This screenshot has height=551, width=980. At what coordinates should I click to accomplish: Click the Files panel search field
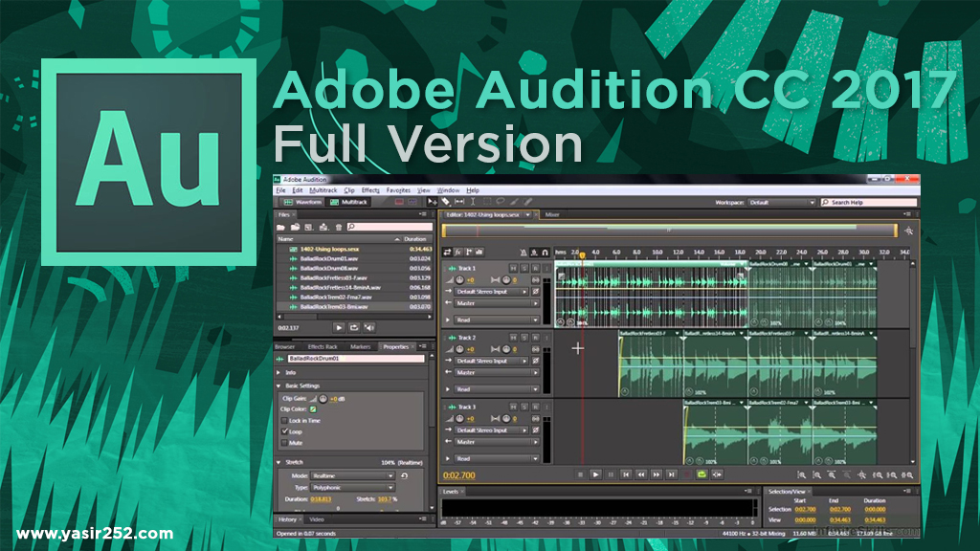[x=390, y=227]
